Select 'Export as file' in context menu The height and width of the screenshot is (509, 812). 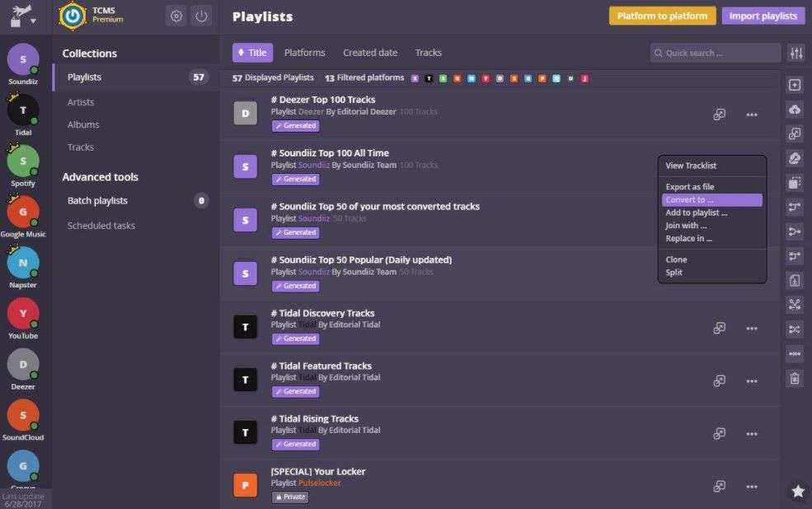[x=690, y=187]
